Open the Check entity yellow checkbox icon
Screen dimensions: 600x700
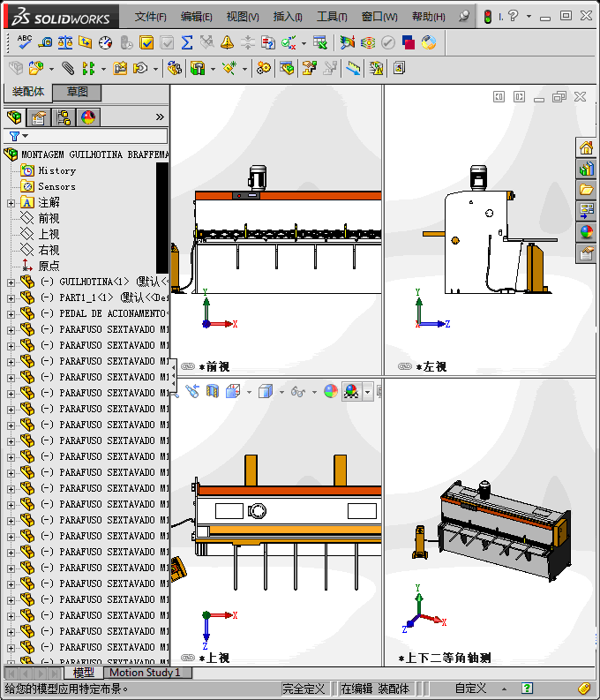point(146,42)
